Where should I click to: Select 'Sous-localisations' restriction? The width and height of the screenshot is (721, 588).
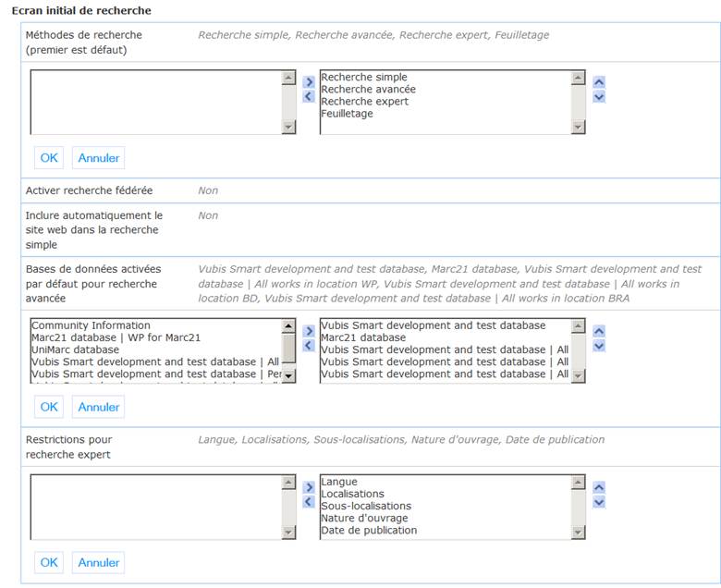[x=366, y=506]
